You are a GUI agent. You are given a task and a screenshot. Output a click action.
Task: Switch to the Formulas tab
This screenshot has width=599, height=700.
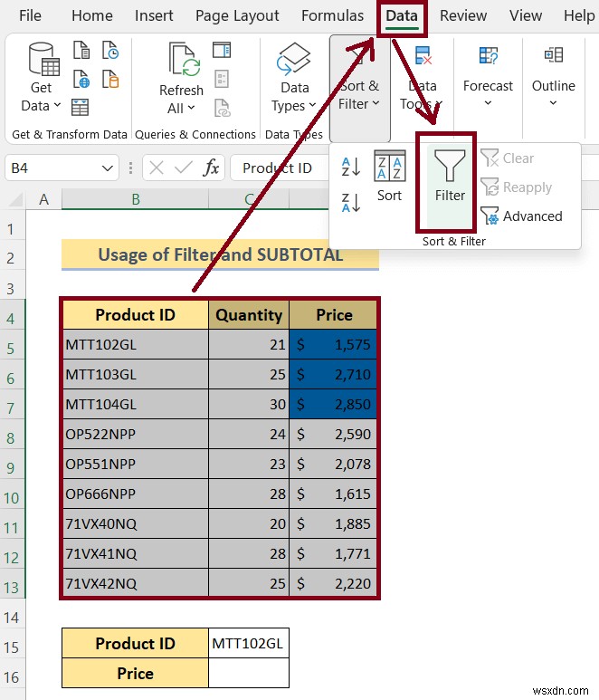[332, 15]
